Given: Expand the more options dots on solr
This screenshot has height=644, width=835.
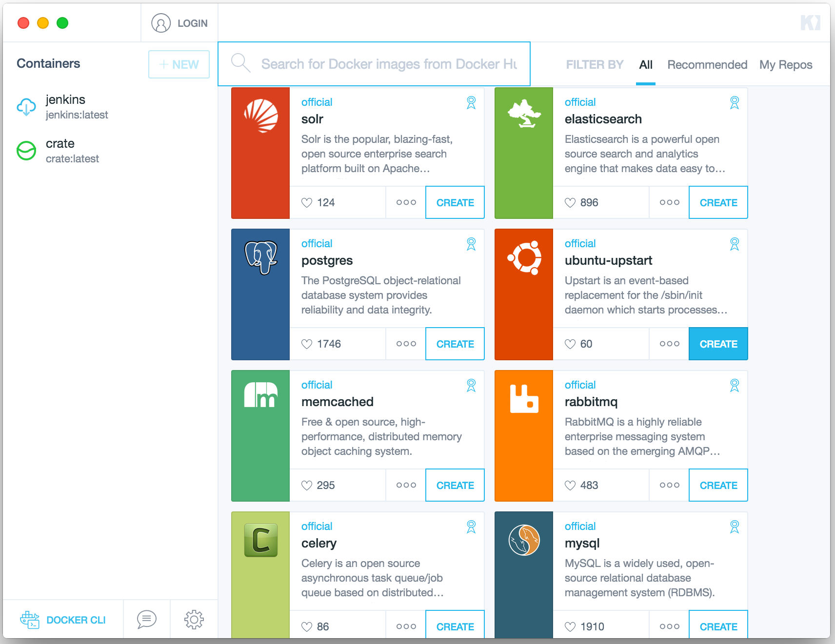Looking at the screenshot, I should 406,202.
